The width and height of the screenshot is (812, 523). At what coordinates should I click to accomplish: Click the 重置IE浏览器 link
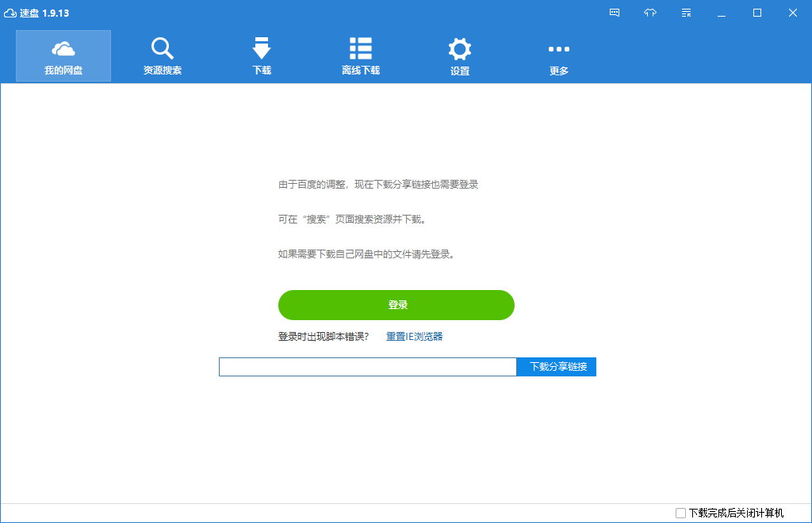(x=414, y=337)
